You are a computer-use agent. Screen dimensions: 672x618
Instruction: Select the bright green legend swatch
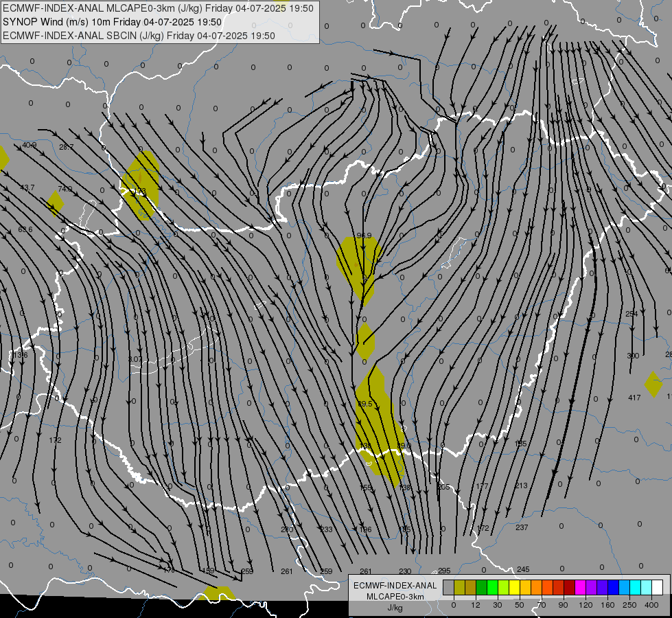pyautogui.click(x=492, y=588)
